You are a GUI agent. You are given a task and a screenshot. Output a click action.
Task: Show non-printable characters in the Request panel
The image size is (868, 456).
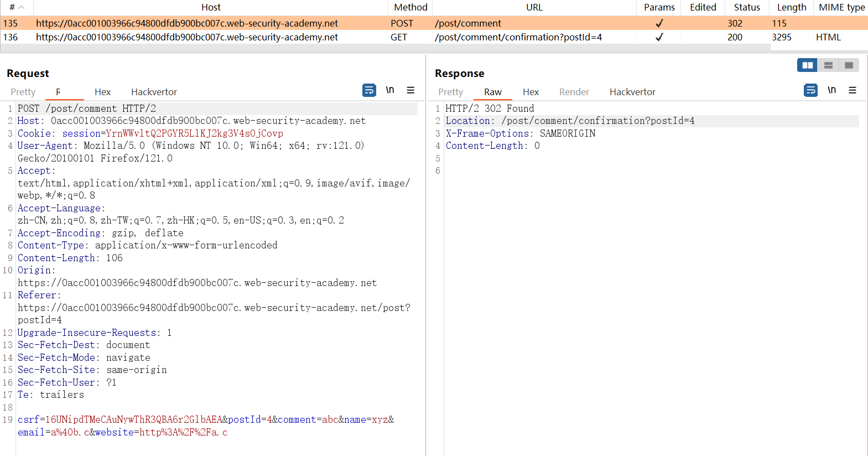coord(390,90)
